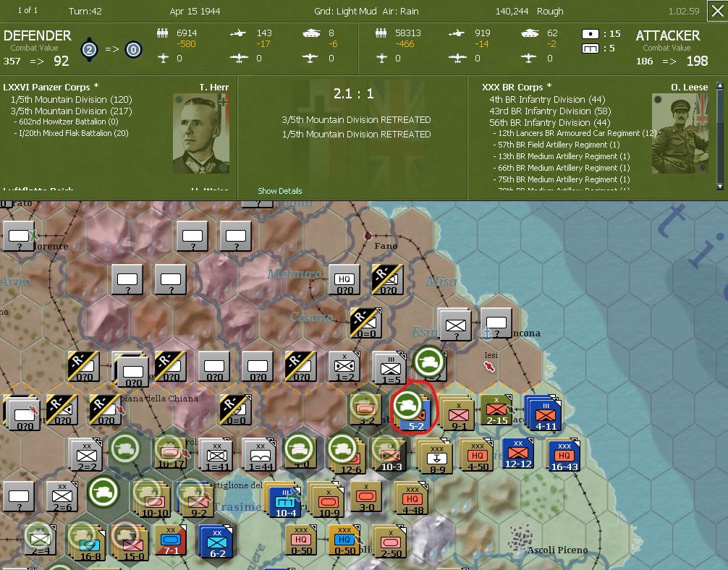This screenshot has height=570, width=728.
Task: Click attacker tank count icon
Action: (x=530, y=33)
